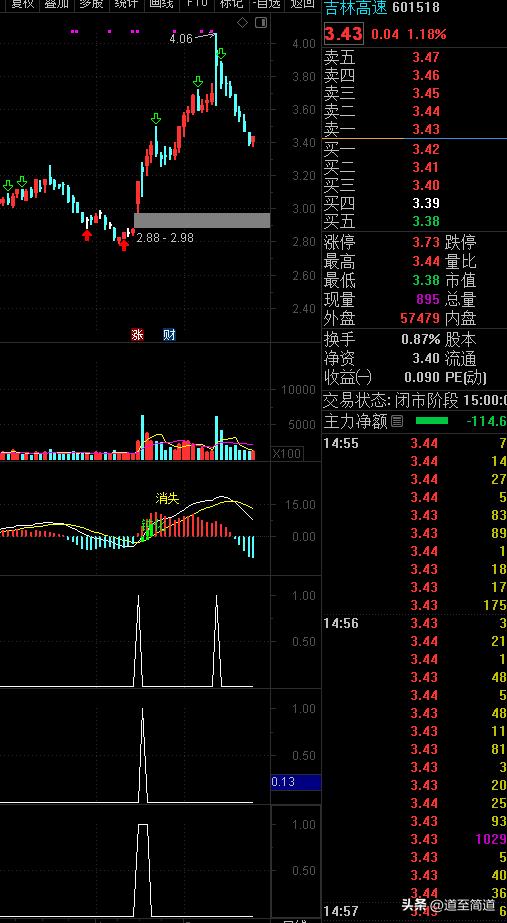This screenshot has width=507, height=923.
Task: Select the 画线 drawing tool item
Action: [x=161, y=4]
